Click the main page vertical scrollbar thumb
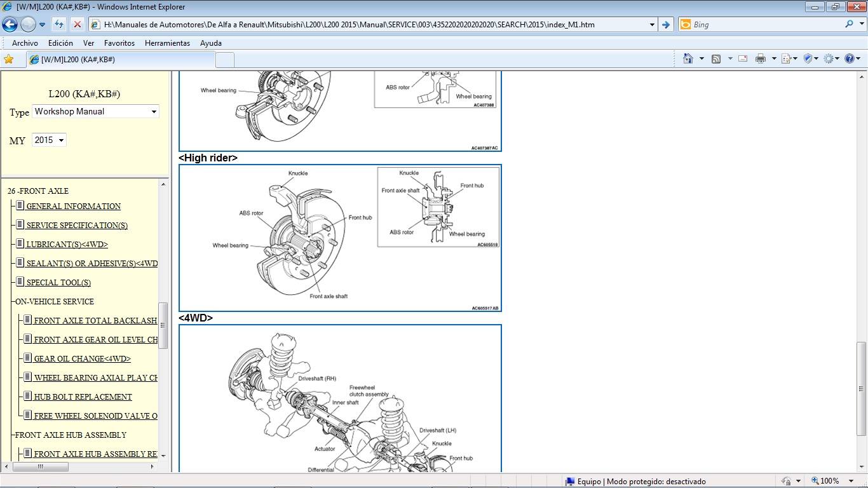The image size is (868, 488). point(862,389)
